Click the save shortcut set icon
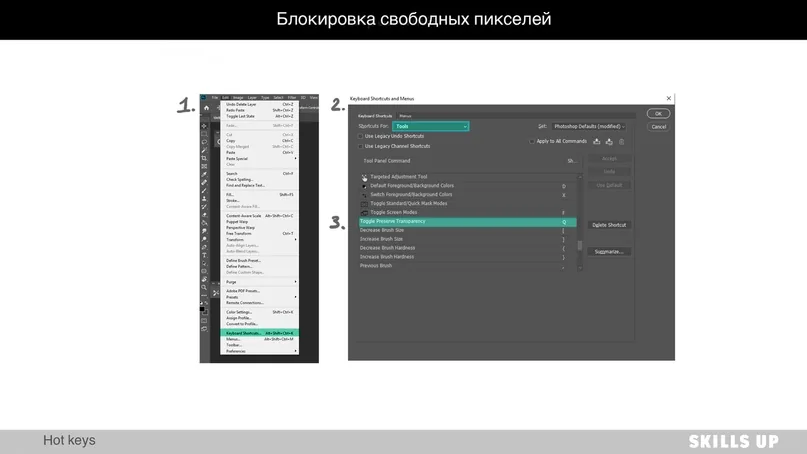Image resolution: width=807 pixels, height=454 pixels. tap(597, 142)
